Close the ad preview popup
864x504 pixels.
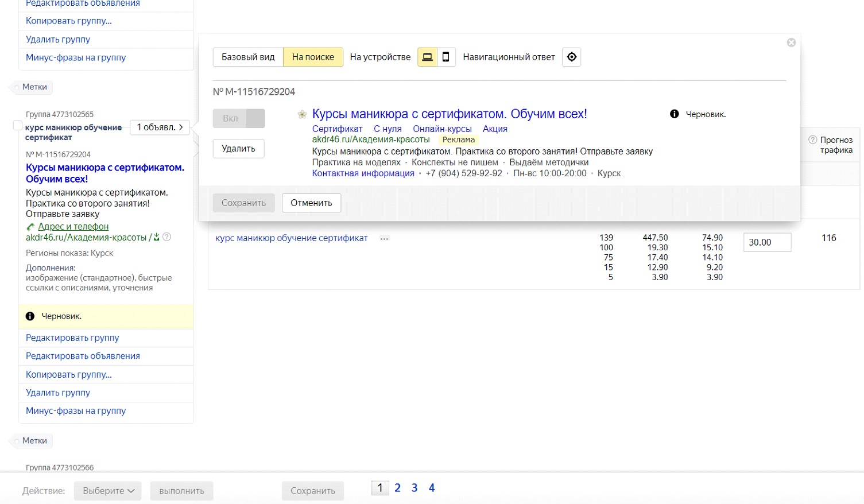pyautogui.click(x=791, y=42)
